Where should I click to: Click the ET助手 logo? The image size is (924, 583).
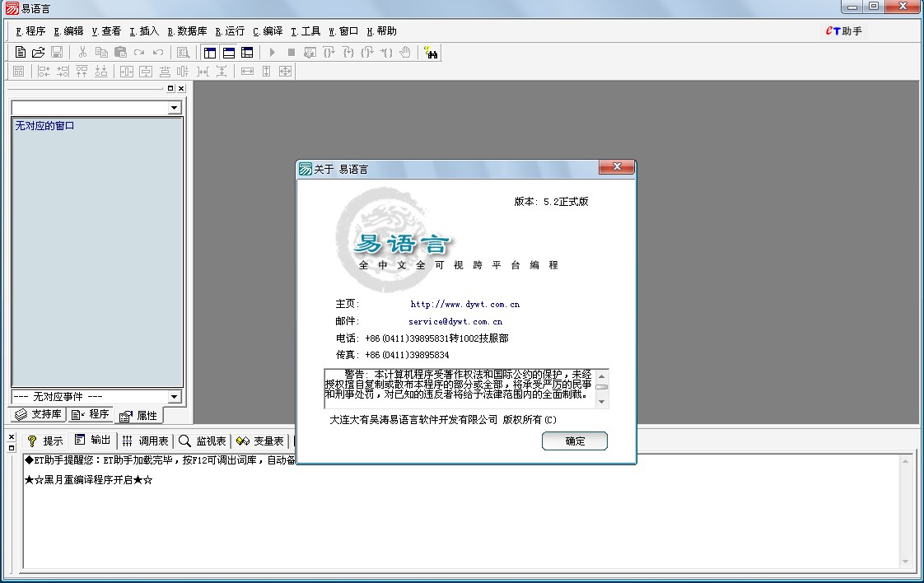[844, 30]
